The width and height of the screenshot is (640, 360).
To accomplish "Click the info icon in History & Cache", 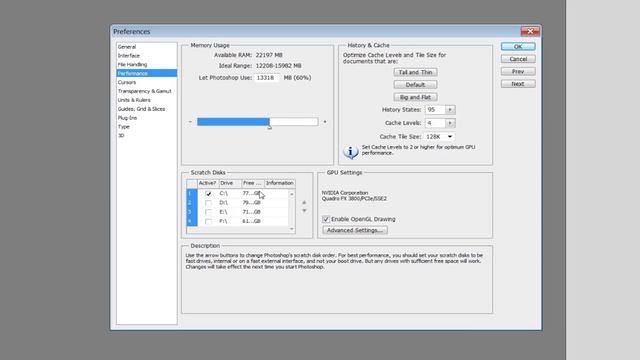I will pyautogui.click(x=350, y=151).
